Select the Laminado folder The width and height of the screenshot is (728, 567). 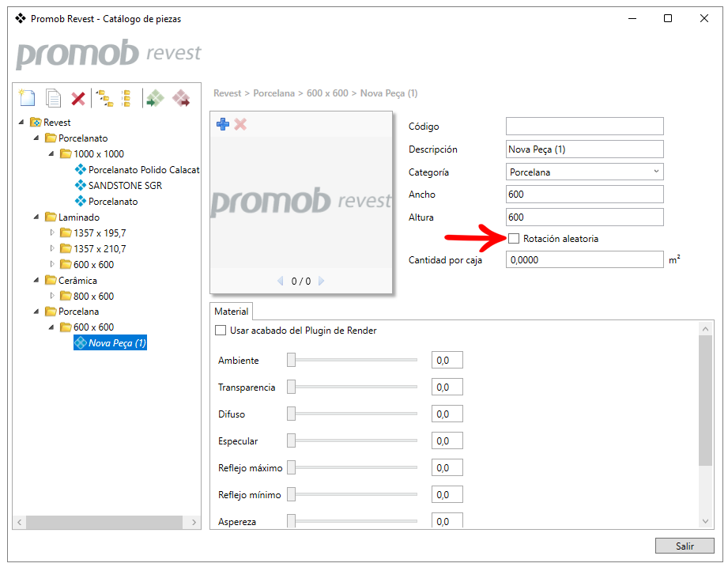pos(72,217)
